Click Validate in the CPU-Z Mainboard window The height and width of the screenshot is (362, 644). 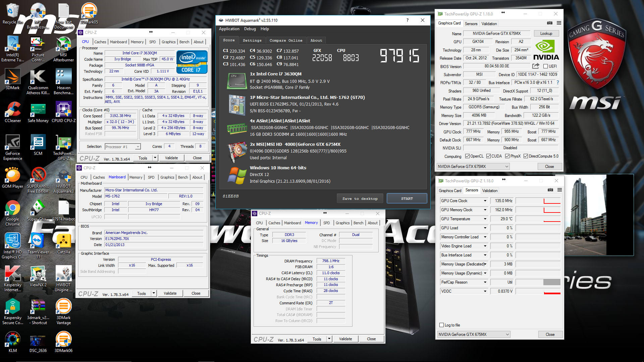[170, 293]
